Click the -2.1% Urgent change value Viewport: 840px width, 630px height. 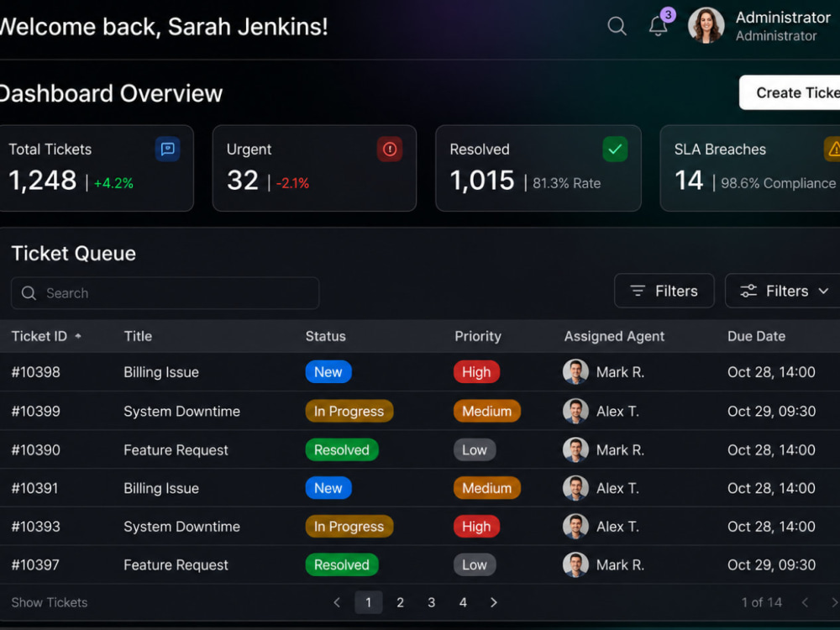pos(292,183)
